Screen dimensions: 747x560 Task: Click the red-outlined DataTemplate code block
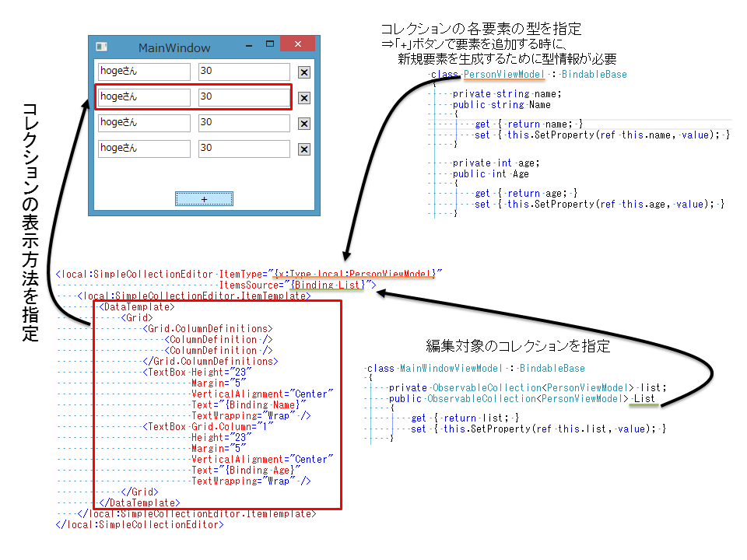[218, 404]
